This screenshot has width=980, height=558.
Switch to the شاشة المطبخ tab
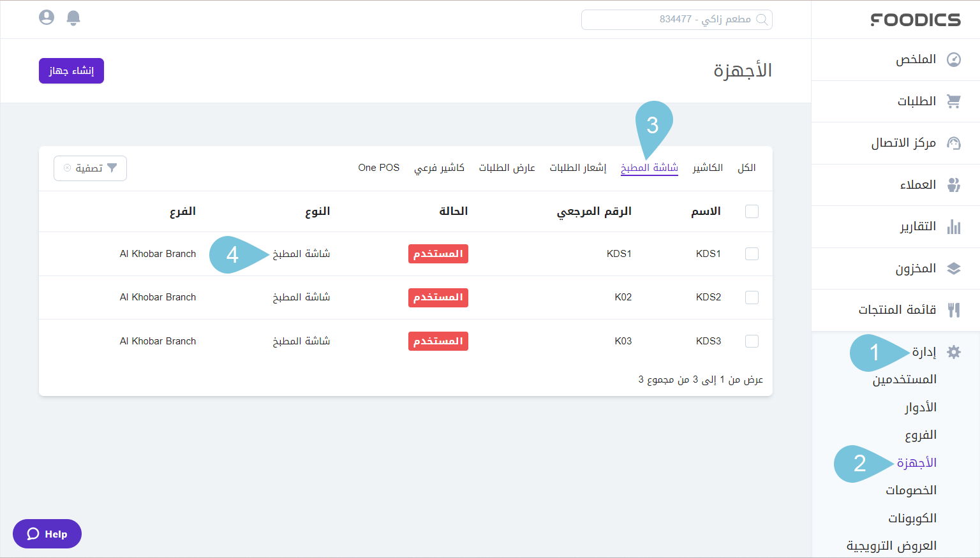point(649,167)
